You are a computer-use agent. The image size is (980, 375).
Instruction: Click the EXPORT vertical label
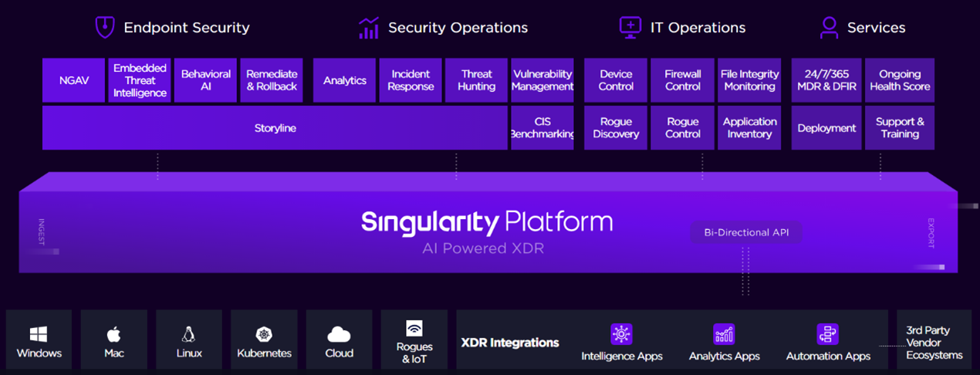click(931, 232)
